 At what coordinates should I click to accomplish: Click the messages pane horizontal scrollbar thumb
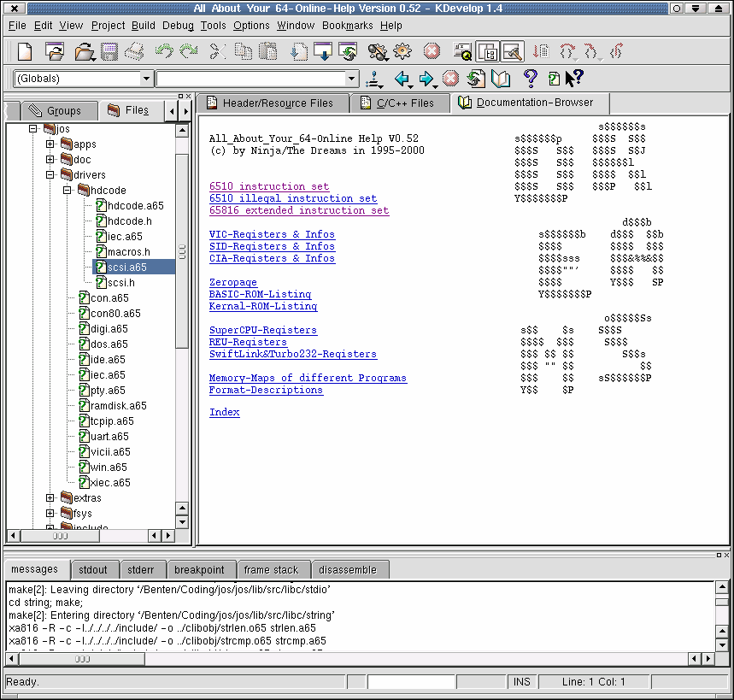82,659
